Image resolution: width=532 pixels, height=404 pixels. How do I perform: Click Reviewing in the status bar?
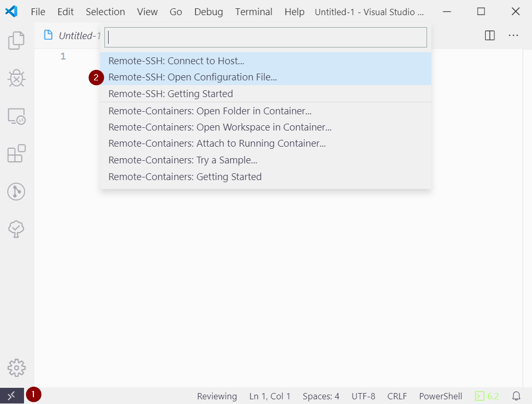217,396
